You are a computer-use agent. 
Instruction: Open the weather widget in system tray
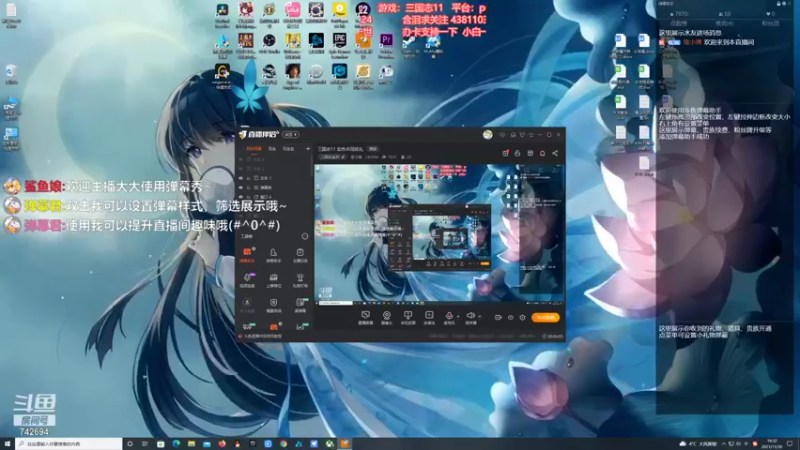(x=698, y=444)
